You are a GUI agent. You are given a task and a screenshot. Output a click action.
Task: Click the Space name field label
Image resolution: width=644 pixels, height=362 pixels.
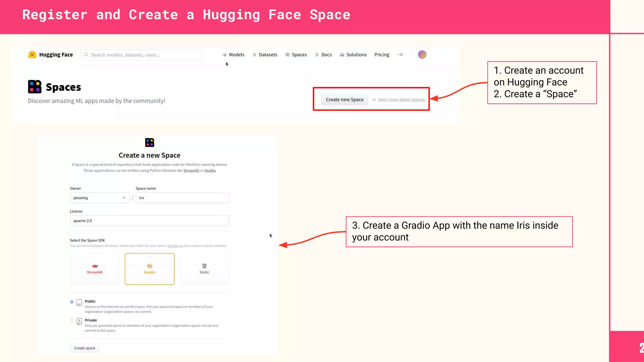tap(146, 189)
